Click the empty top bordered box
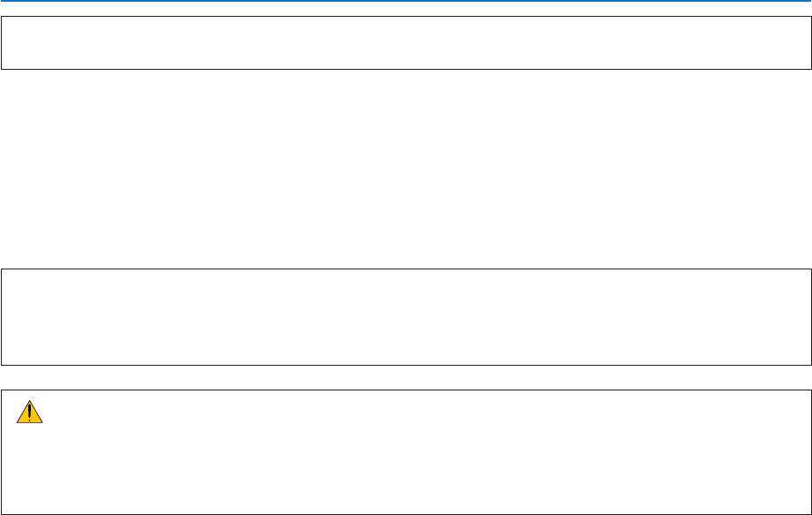 (406, 42)
